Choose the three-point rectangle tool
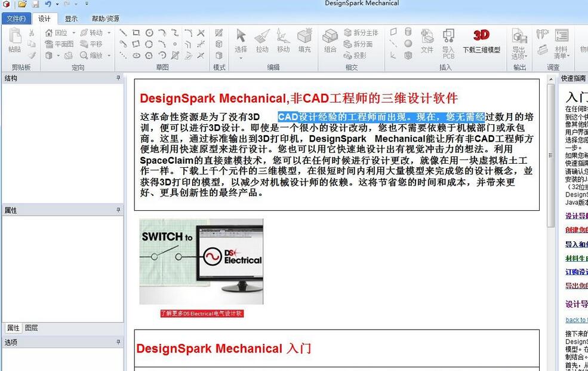 point(136,44)
